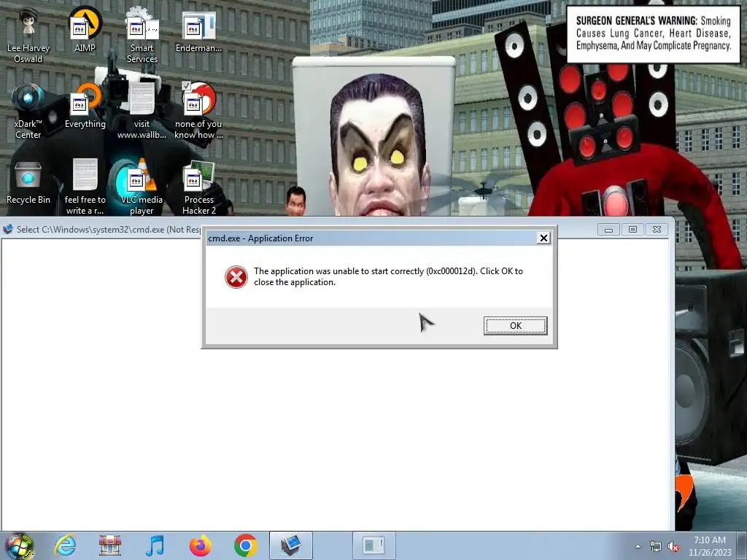Launch the Everything search shortcut

pyautogui.click(x=85, y=106)
